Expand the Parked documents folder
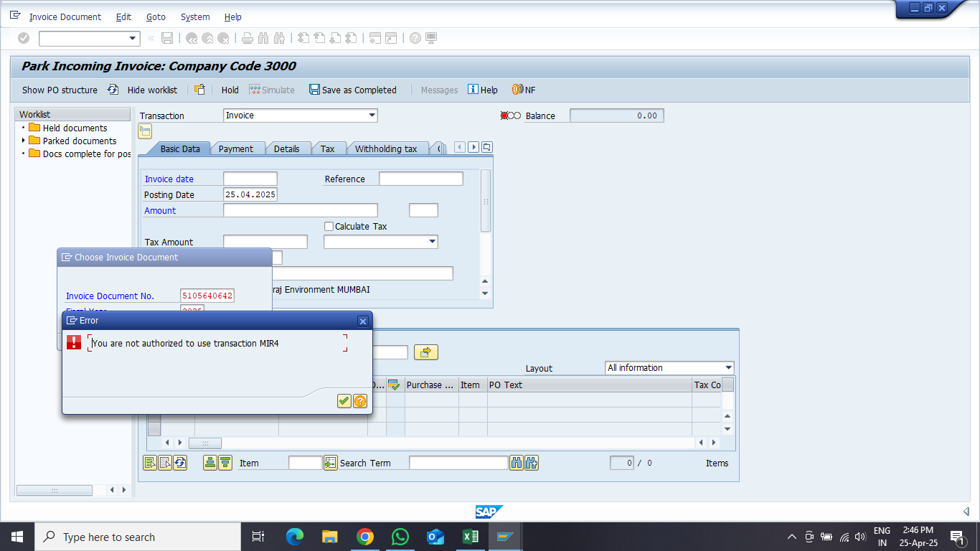Screen dimensions: 980x551 click(23, 141)
